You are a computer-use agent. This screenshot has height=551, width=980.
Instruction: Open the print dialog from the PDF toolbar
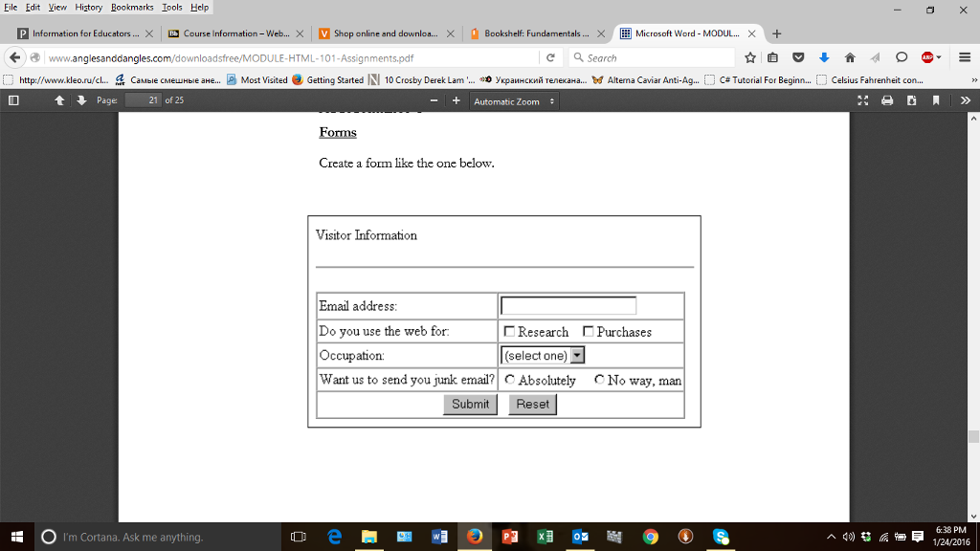tap(886, 100)
